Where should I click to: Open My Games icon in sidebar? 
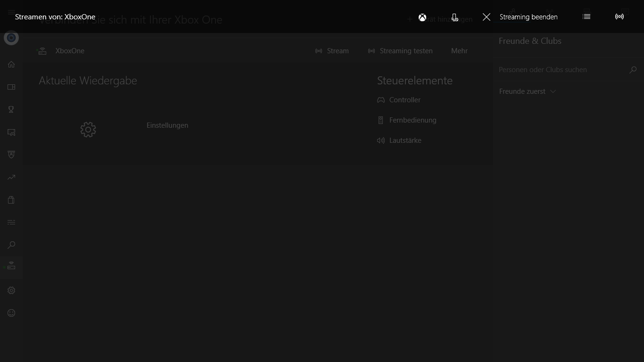click(11, 87)
